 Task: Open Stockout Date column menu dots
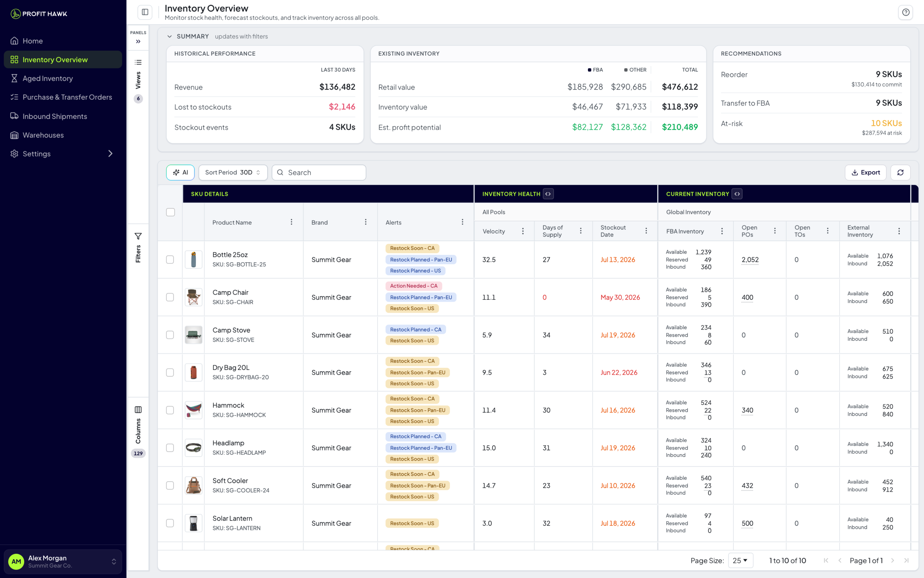coord(646,231)
